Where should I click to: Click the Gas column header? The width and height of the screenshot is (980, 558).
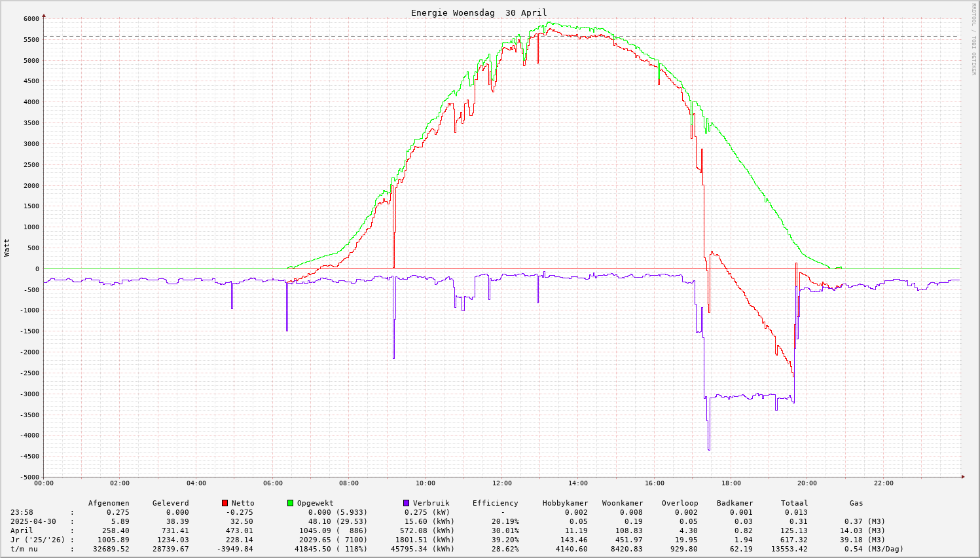click(x=856, y=503)
